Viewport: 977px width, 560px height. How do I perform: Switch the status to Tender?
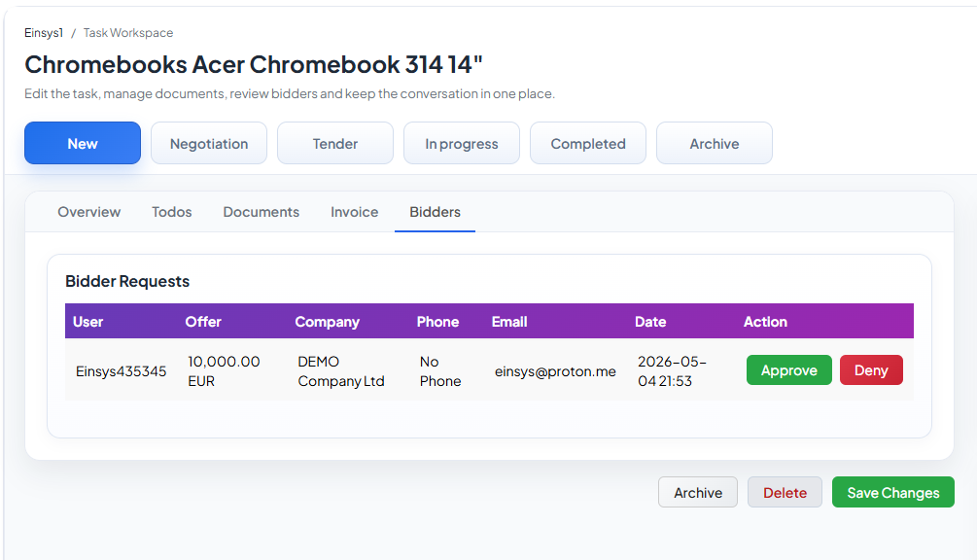click(x=335, y=143)
